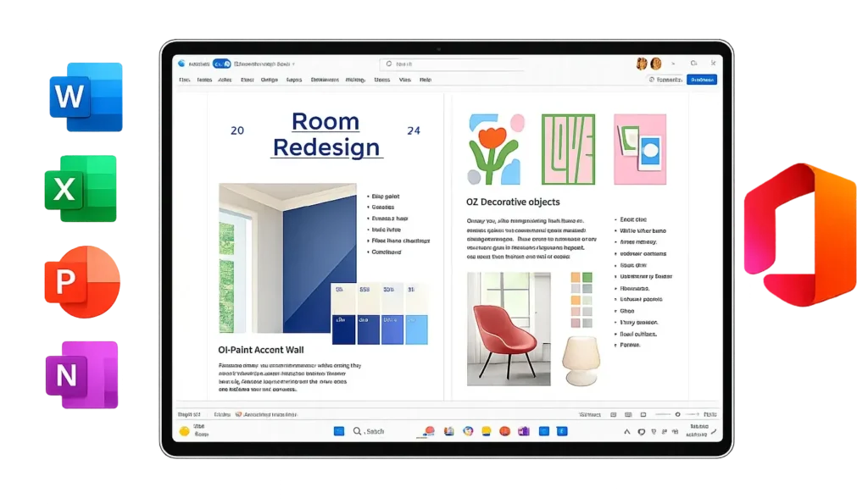Click the blue Share button
Viewport: 868px width, 504px height.
pos(702,80)
